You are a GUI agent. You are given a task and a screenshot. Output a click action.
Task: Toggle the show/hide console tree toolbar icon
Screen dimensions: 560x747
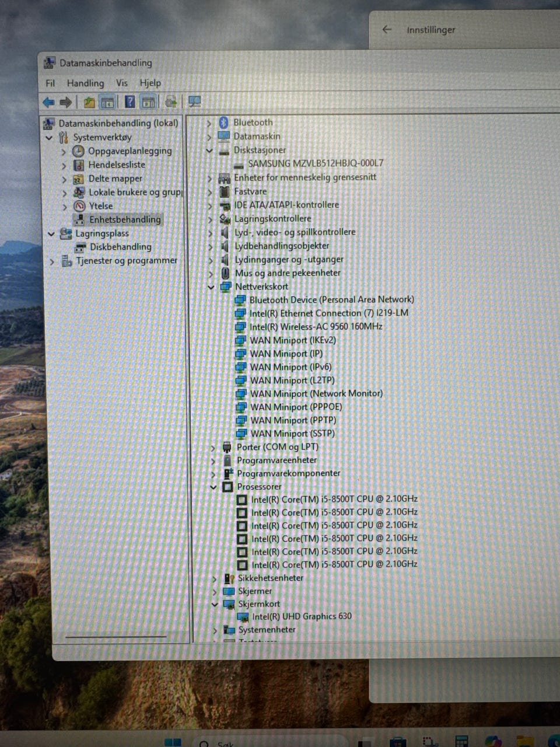107,103
